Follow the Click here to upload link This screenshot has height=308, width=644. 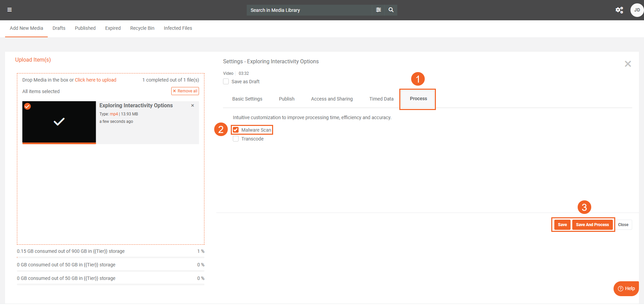95,80
